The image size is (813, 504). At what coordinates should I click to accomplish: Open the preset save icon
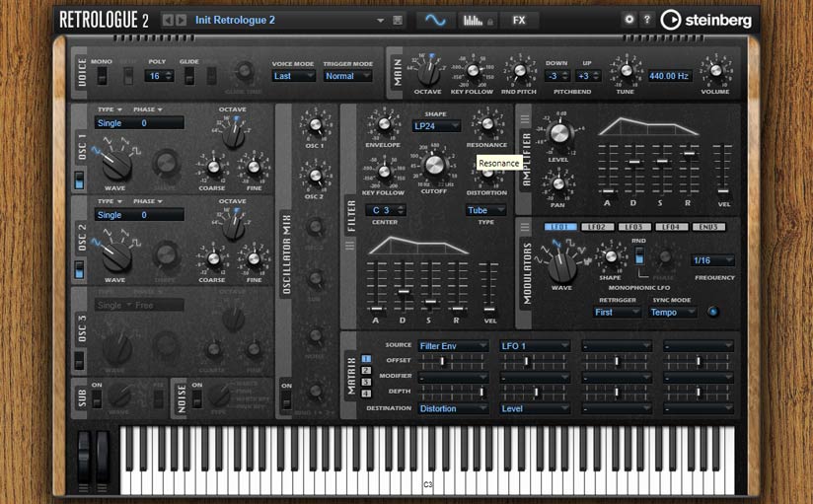pyautogui.click(x=398, y=21)
